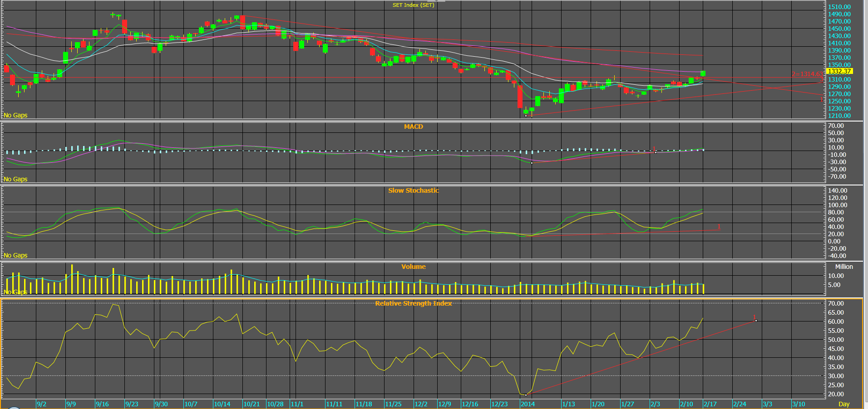Click the latest green candlestick near 1332
868x409 pixels.
coord(703,73)
